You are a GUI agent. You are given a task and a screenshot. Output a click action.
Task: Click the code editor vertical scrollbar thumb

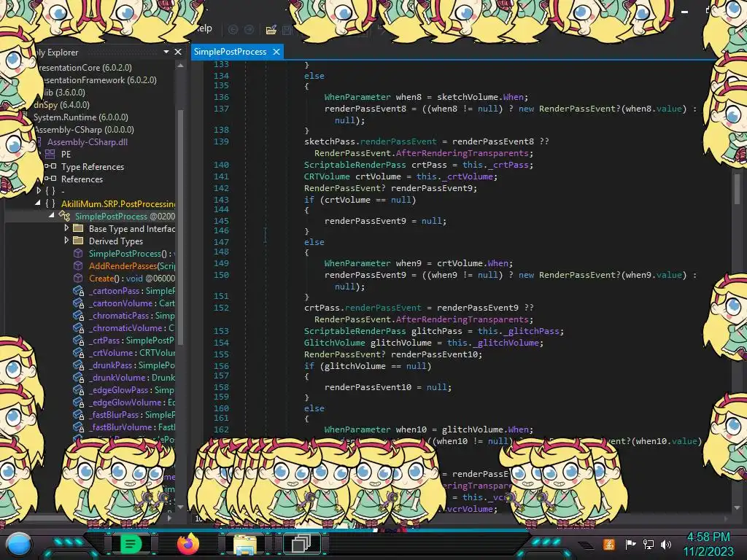737,189
